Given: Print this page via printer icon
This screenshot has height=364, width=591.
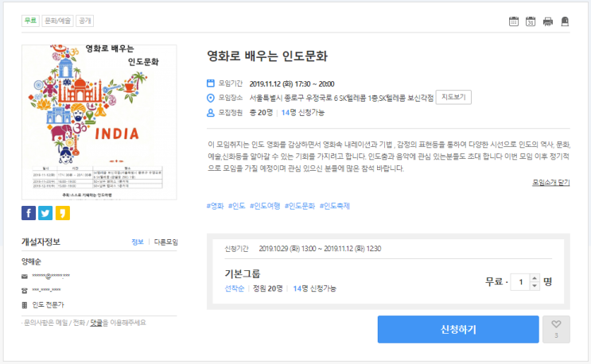Looking at the screenshot, I should 548,21.
